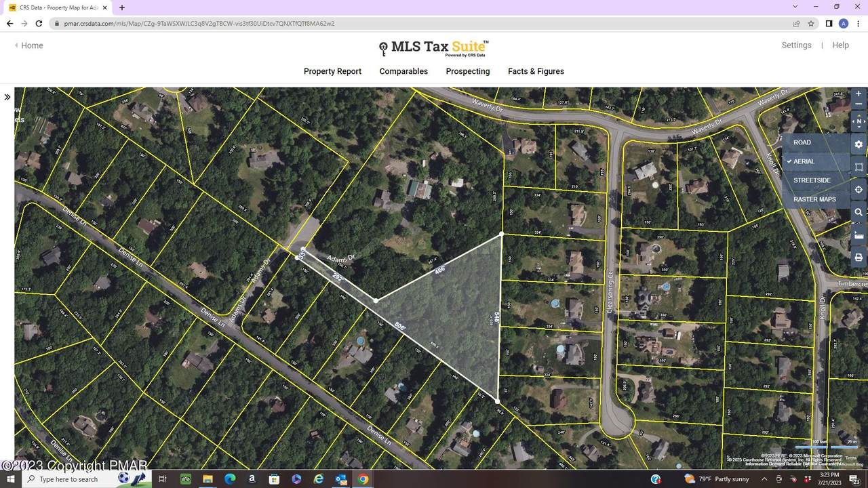868x488 pixels.
Task: Print the map with printer icon
Action: 859,258
